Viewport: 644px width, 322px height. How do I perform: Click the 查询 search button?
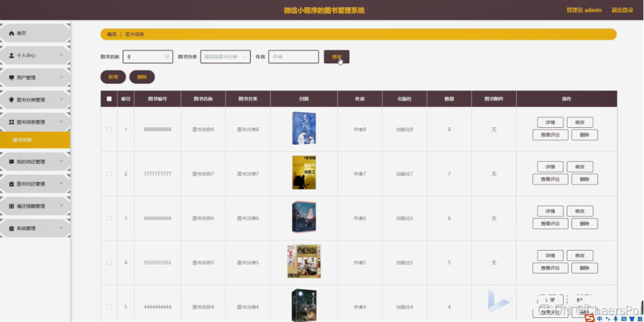[337, 57]
